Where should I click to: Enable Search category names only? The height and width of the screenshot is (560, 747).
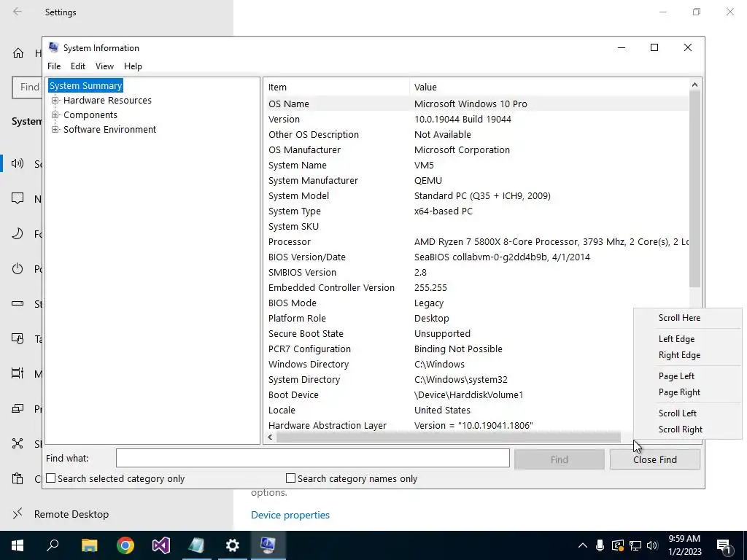coord(290,478)
